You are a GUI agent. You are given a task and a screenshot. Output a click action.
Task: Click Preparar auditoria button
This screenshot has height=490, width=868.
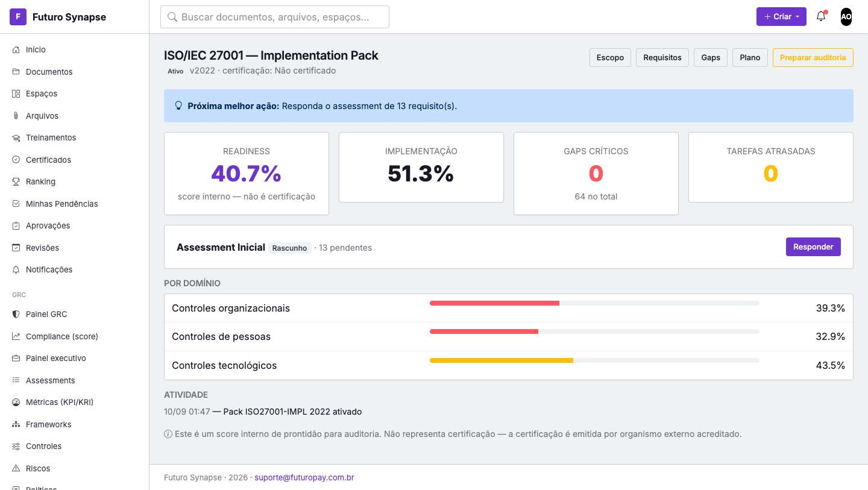[x=813, y=57]
